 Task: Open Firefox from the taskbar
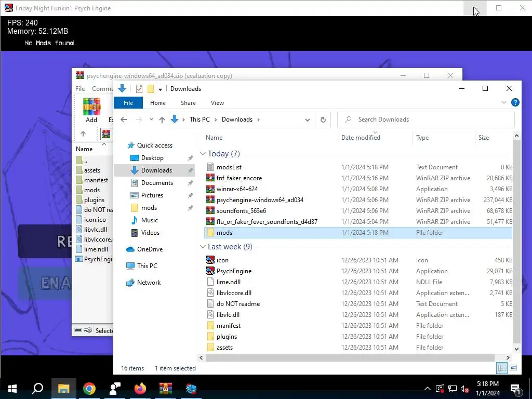pyautogui.click(x=140, y=389)
